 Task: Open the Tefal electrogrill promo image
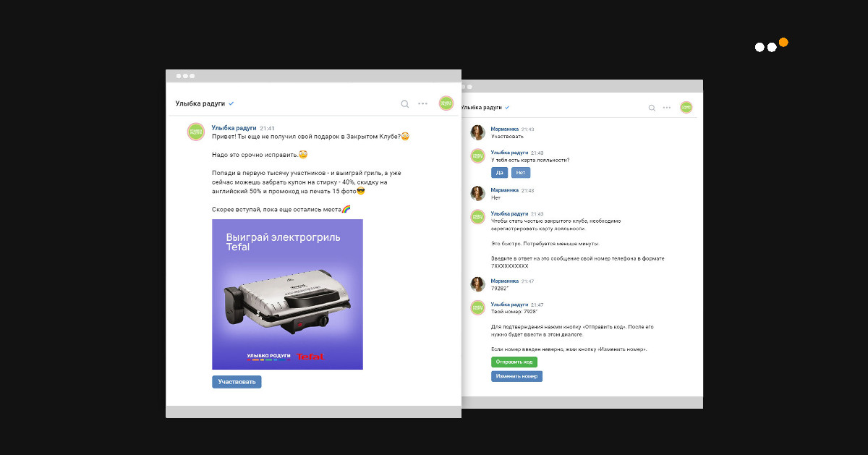click(287, 294)
